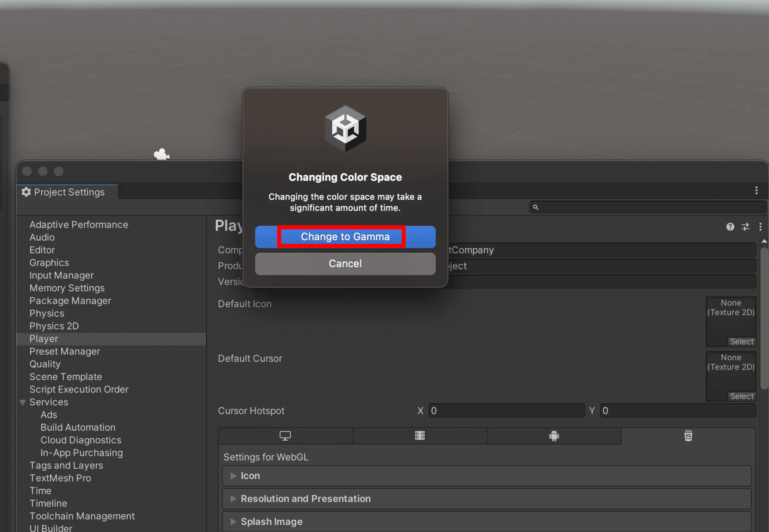
Task: Open Build Automation under Services
Action: [x=78, y=427]
